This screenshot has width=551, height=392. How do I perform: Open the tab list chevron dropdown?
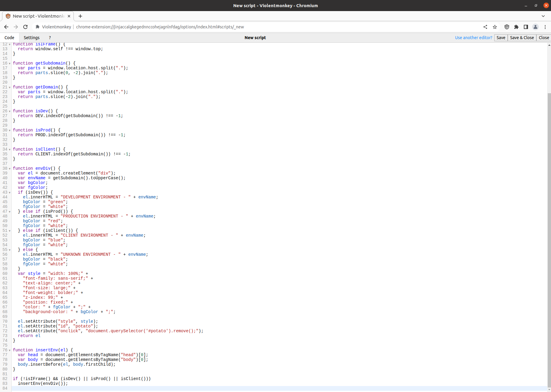click(544, 16)
